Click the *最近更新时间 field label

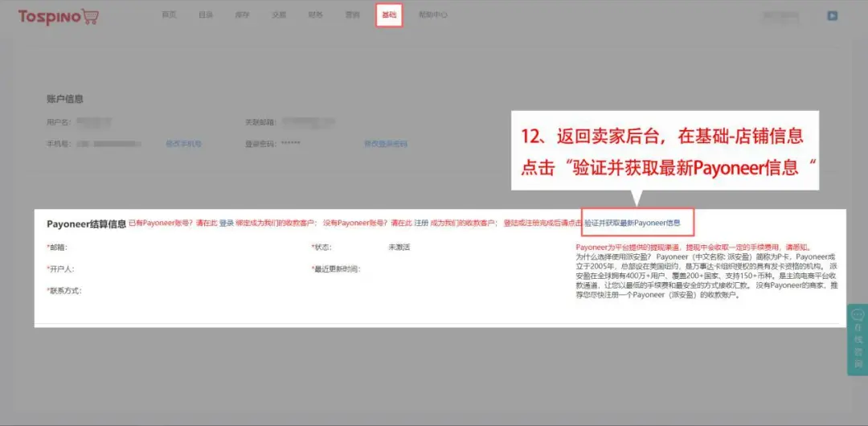pyautogui.click(x=336, y=269)
